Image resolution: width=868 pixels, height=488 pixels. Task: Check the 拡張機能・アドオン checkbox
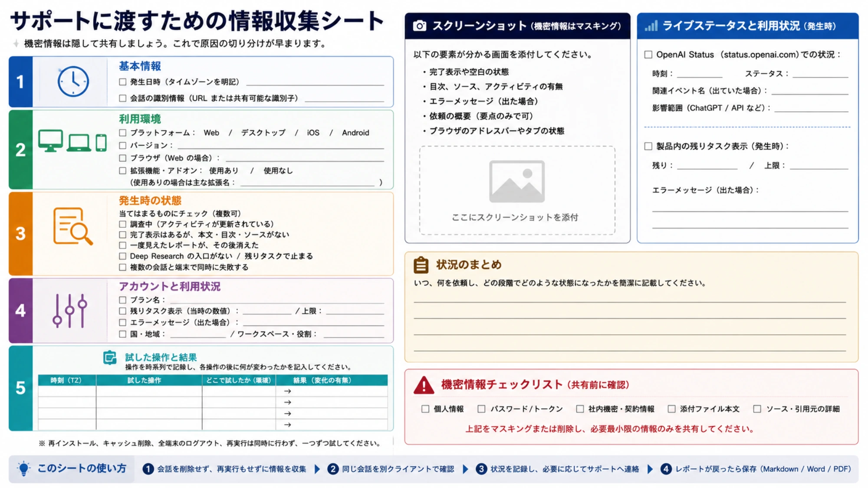pos(123,171)
